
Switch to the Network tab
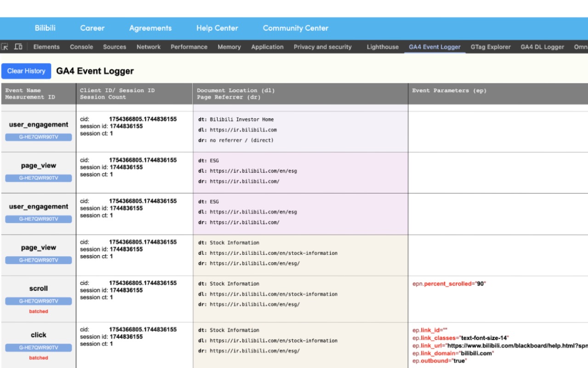[x=148, y=47]
